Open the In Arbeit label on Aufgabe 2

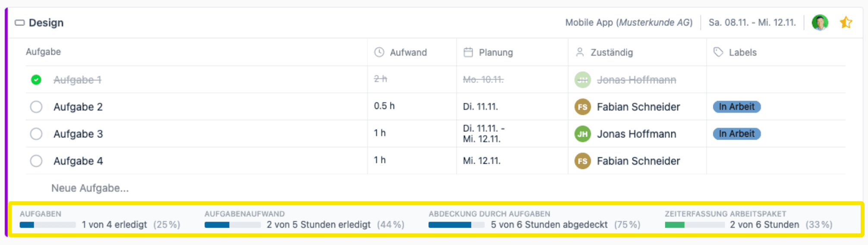point(736,107)
